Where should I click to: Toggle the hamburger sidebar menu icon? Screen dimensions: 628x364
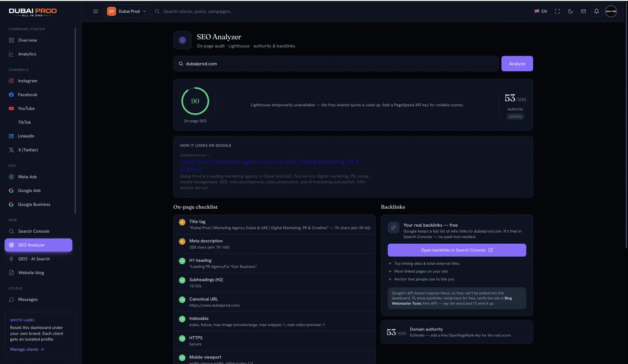tap(95, 11)
